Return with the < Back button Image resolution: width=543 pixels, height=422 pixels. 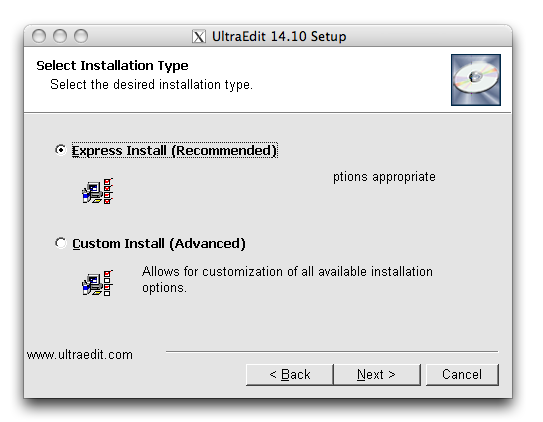[x=290, y=374]
